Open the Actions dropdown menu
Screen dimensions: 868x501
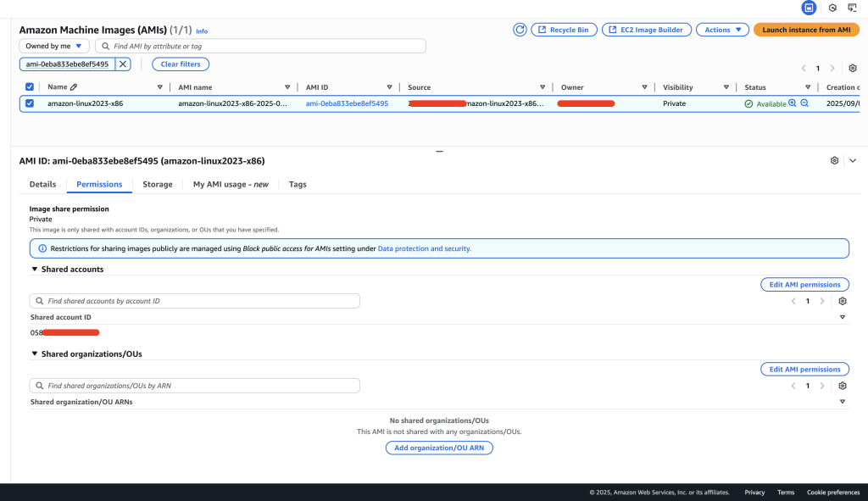click(x=722, y=30)
